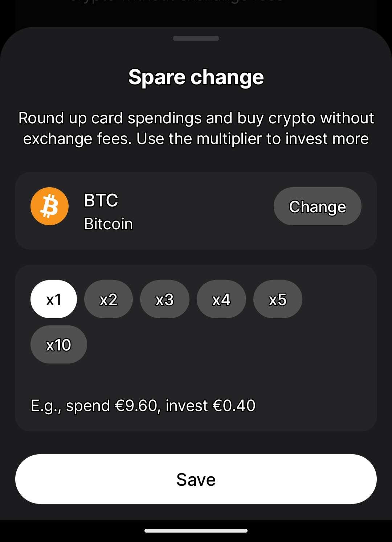Choose the x2 multiplier pill

109,299
